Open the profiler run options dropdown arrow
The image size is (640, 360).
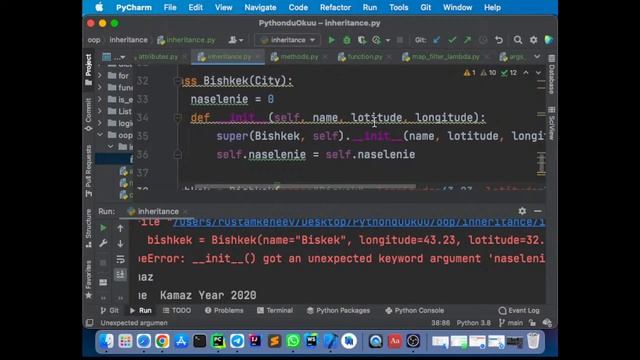[388, 40]
